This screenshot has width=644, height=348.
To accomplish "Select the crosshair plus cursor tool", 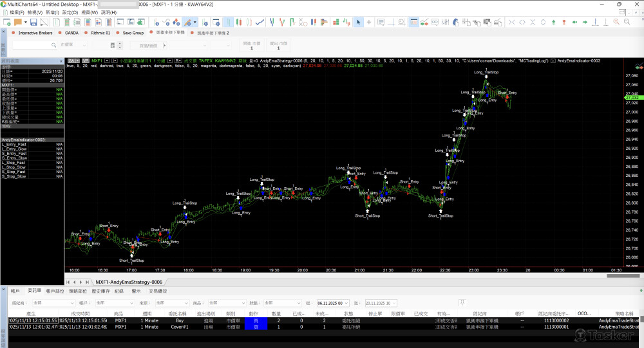I will [x=369, y=22].
